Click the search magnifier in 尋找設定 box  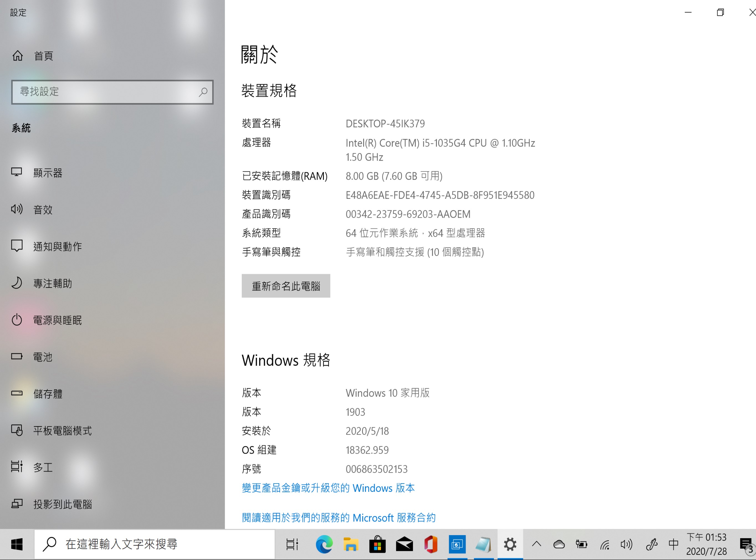coord(203,92)
